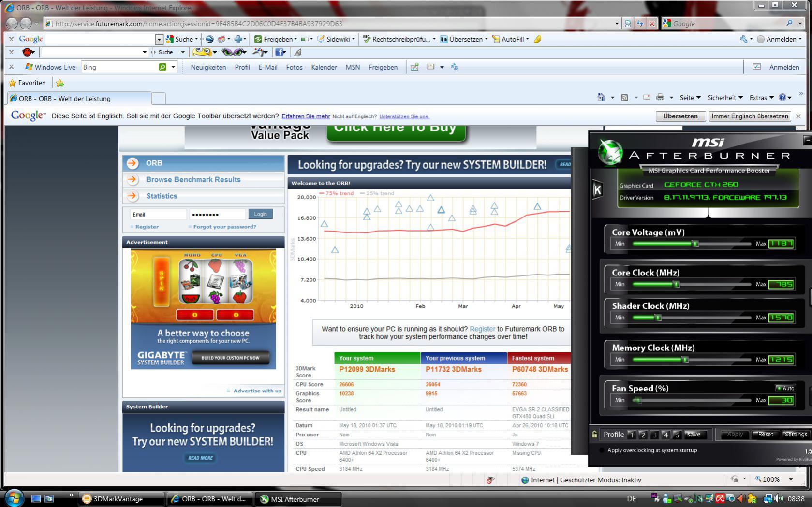The width and height of the screenshot is (812, 507).
Task: Click the Print icon in command bar
Action: (x=660, y=97)
